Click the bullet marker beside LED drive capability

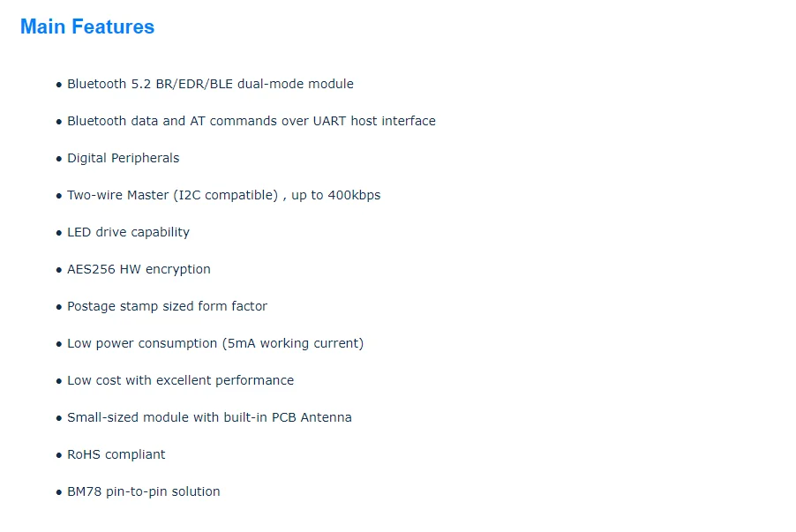tap(59, 234)
